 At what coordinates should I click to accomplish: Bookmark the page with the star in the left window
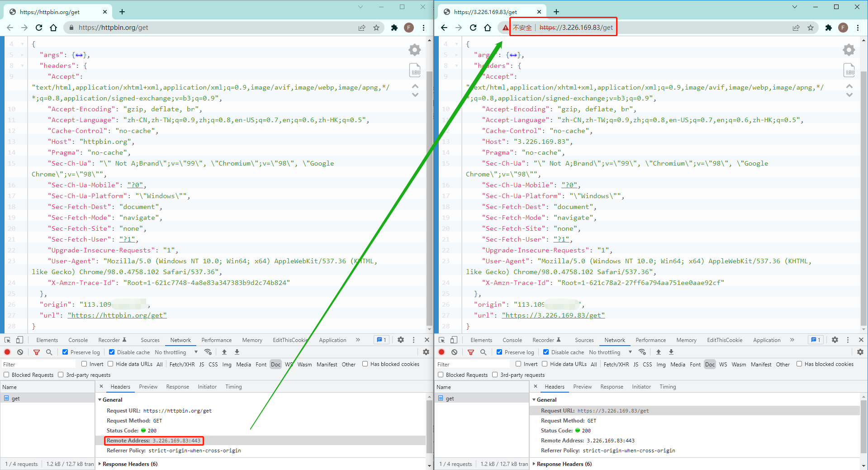(376, 28)
